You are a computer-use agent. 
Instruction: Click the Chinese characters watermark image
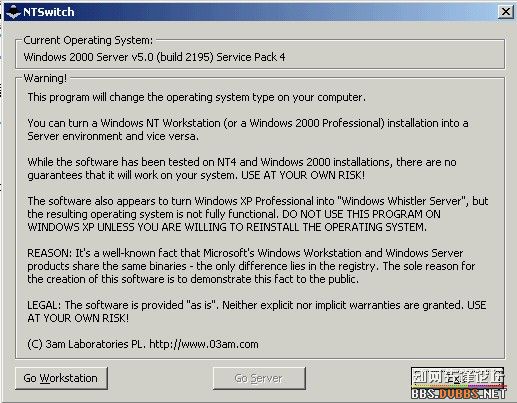click(x=458, y=377)
